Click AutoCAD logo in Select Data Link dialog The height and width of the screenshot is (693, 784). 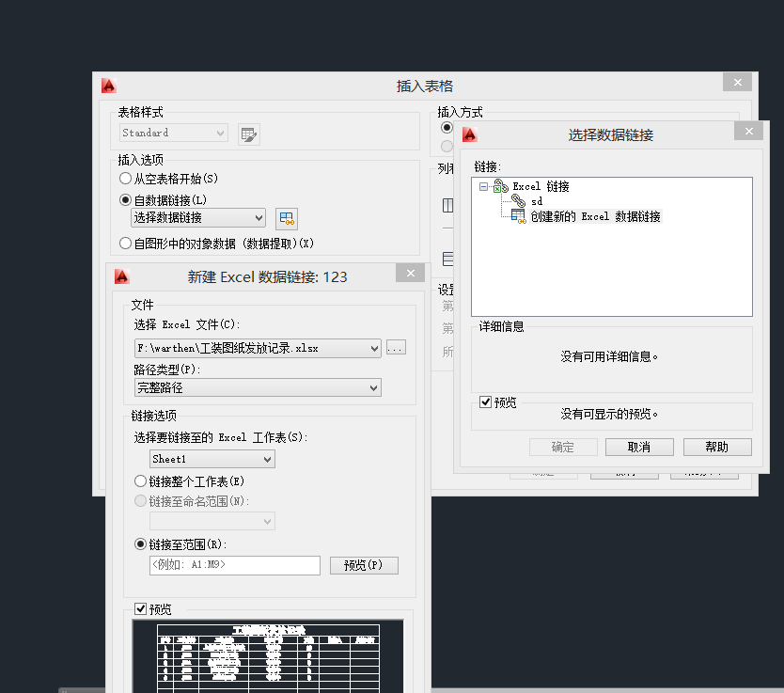(x=469, y=134)
